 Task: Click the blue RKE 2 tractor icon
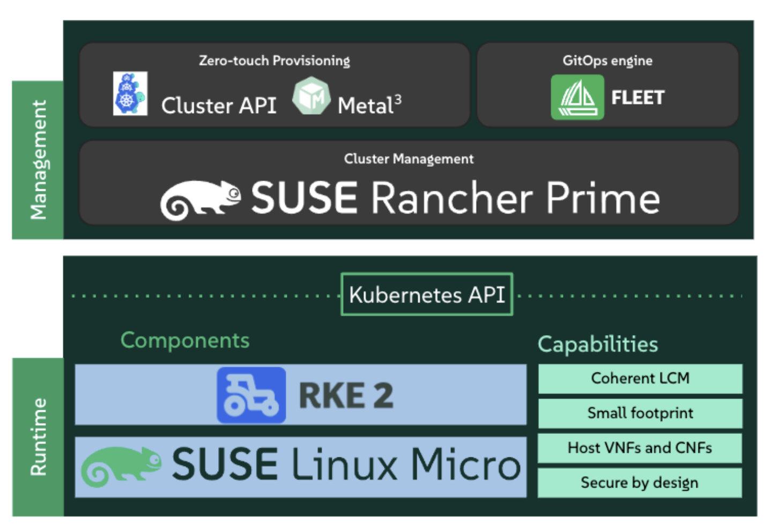click(x=251, y=395)
